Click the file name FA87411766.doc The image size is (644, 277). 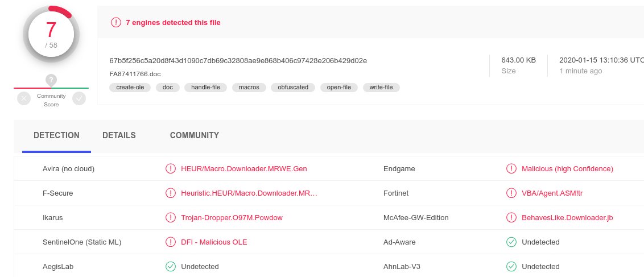135,75
